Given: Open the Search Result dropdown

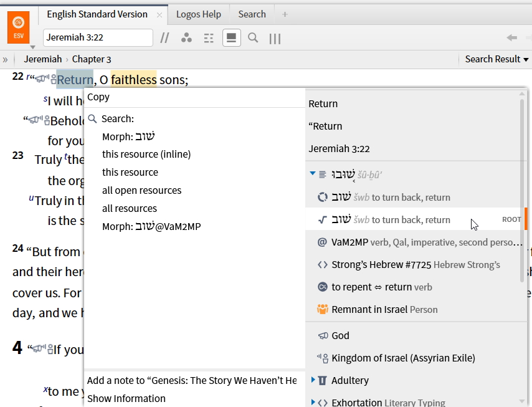Looking at the screenshot, I should [496, 59].
